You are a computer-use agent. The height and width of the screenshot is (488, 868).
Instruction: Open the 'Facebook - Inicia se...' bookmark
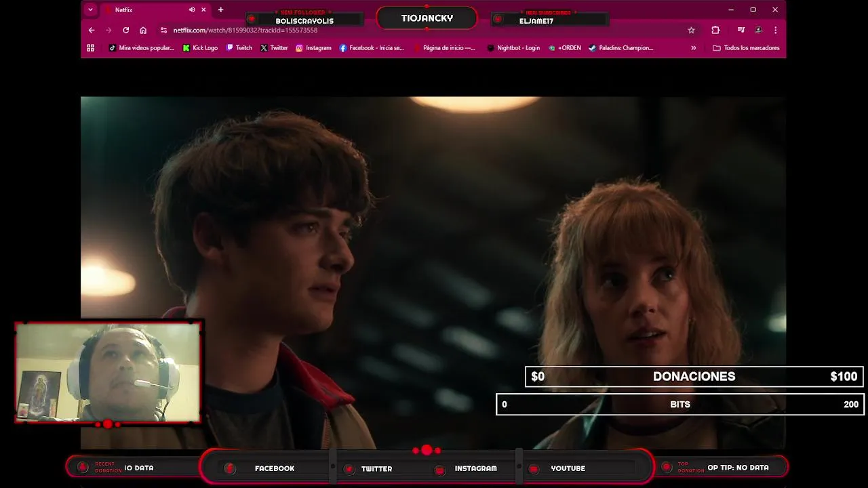[x=372, y=48]
